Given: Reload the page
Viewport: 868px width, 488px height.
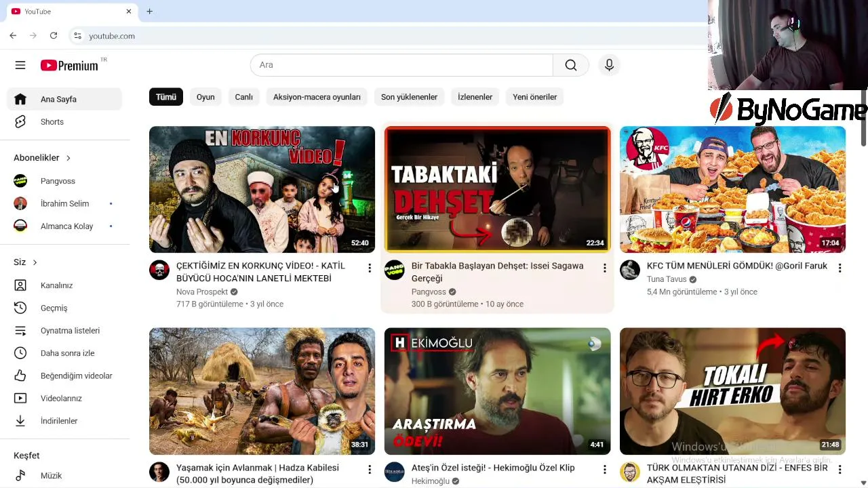Looking at the screenshot, I should [x=54, y=36].
